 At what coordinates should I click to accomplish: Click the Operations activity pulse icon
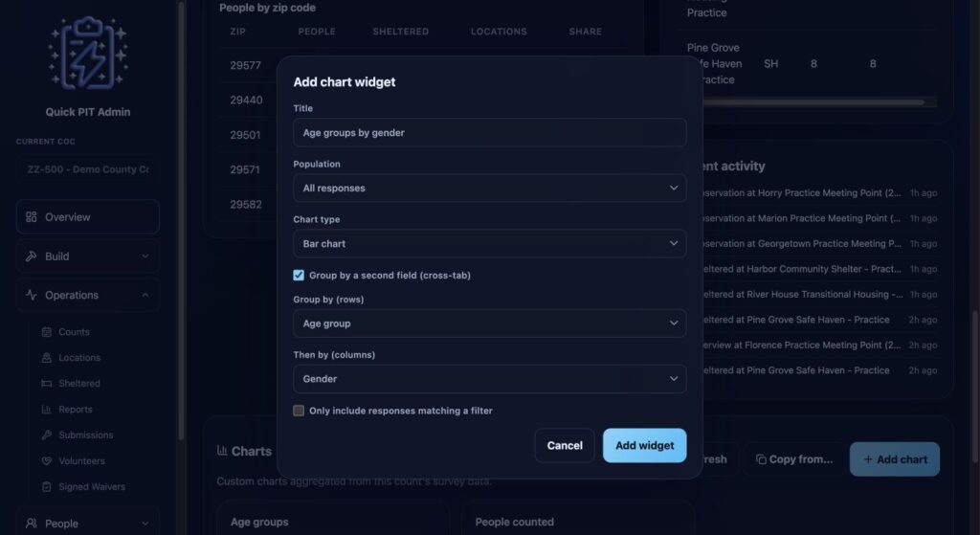31,295
